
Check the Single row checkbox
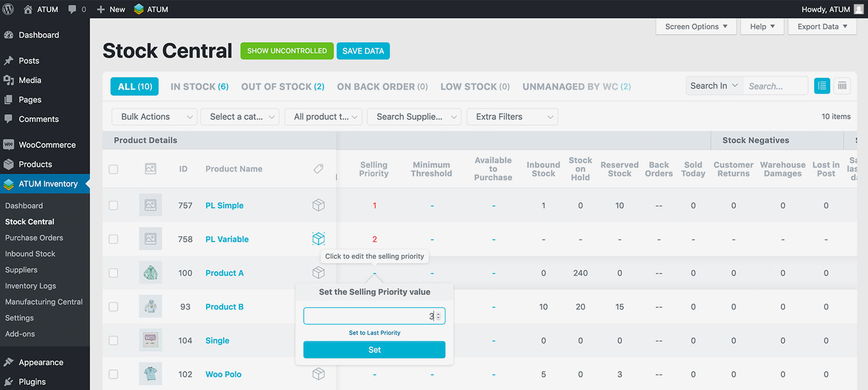click(x=114, y=340)
